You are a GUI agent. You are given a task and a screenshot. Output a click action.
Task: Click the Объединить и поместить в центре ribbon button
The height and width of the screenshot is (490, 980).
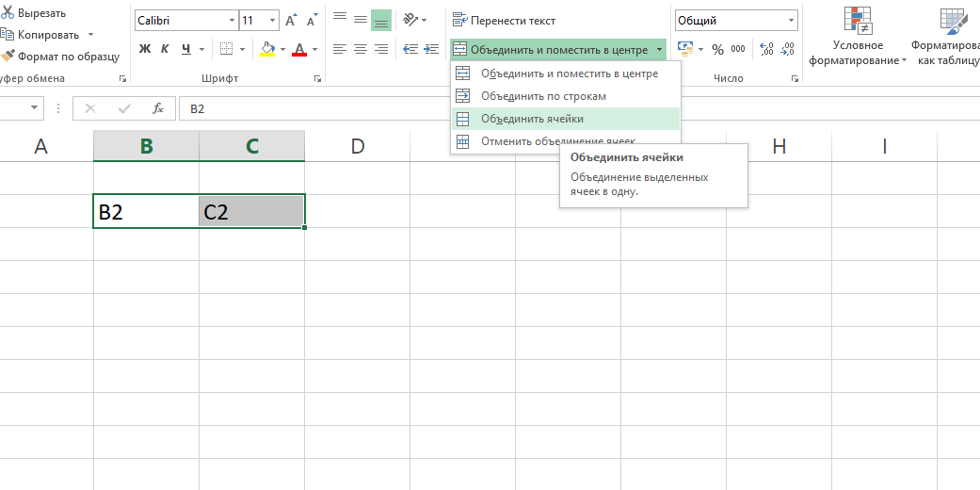pyautogui.click(x=550, y=49)
